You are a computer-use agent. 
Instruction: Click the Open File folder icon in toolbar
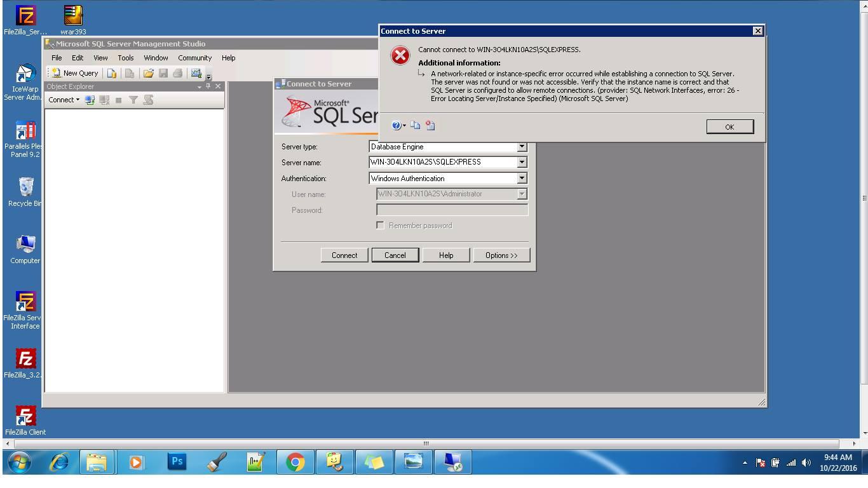coord(149,73)
